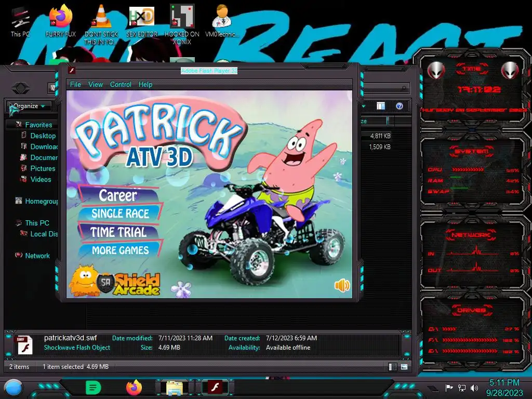Click the Date modified value 7/11/2023 11:28 AM
The height and width of the screenshot is (399, 532).
[x=185, y=338]
